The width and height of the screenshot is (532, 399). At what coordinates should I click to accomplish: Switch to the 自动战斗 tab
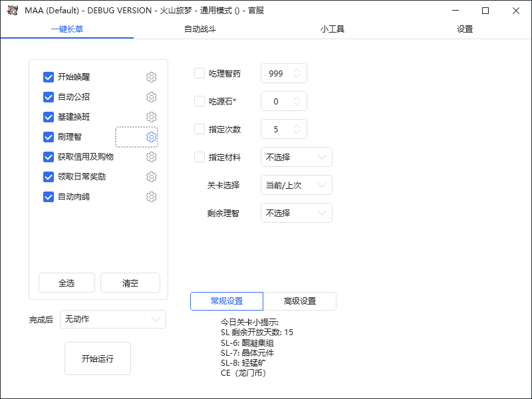point(199,29)
